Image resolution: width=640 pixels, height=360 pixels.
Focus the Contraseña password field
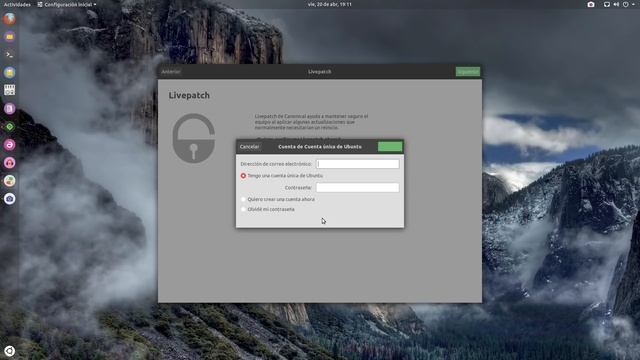pos(358,187)
